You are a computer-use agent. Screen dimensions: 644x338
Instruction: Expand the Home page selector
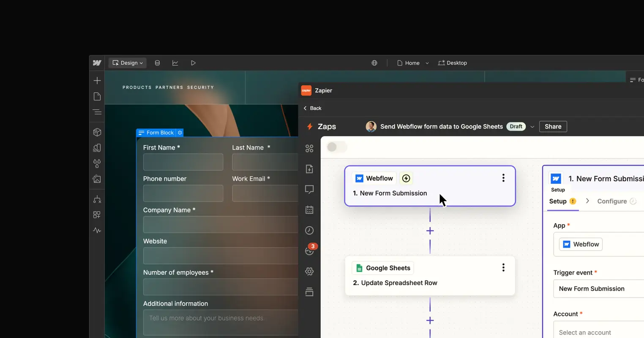pos(427,63)
